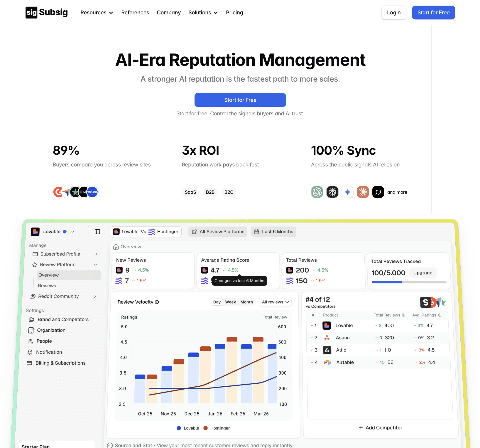Select Overview in the sidebar
The image size is (480, 448).
coord(69,275)
